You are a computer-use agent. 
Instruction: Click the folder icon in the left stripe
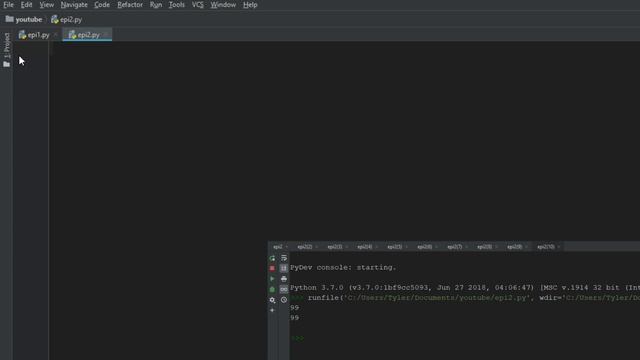[7, 64]
